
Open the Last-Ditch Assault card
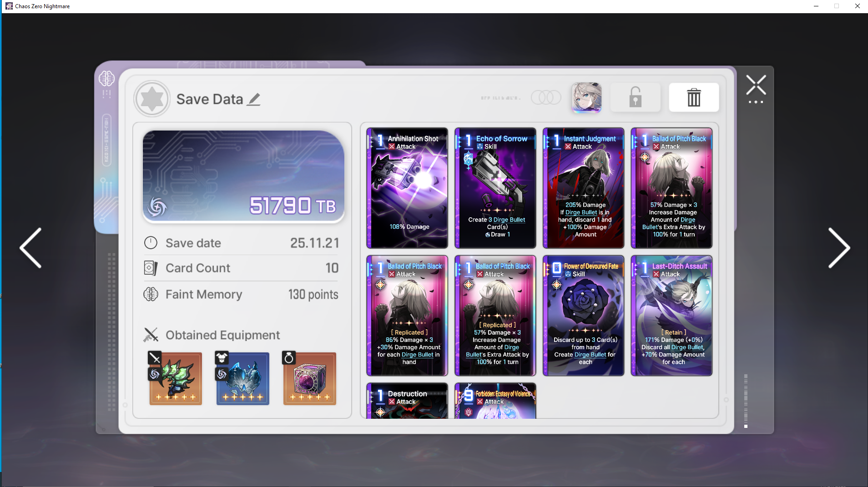[x=671, y=316]
